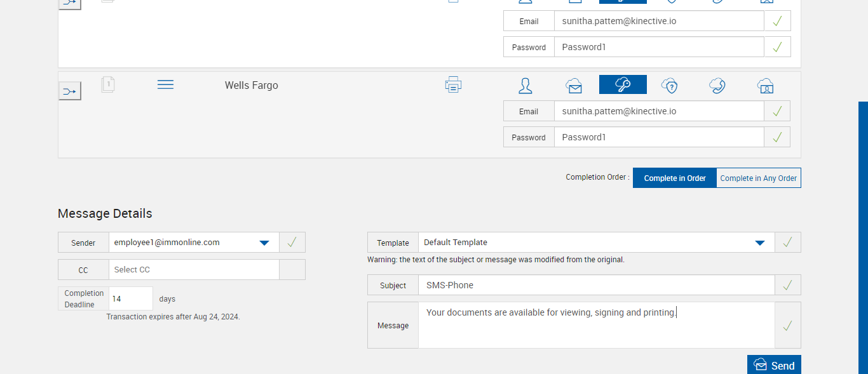The width and height of the screenshot is (868, 374).
Task: Switch to Complete in Any Order
Action: click(758, 178)
